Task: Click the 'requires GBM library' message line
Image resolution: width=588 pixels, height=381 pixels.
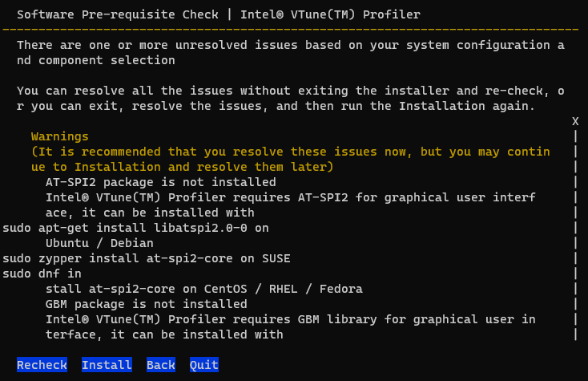Action: [290, 319]
